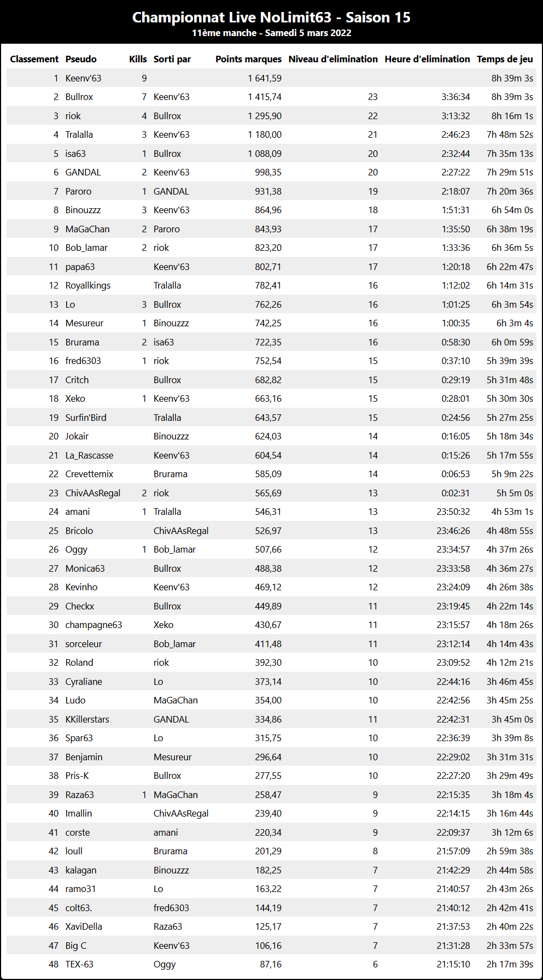Screen dimensions: 543x980
Task: Click the Heure d'elimination header
Action: click(x=427, y=59)
